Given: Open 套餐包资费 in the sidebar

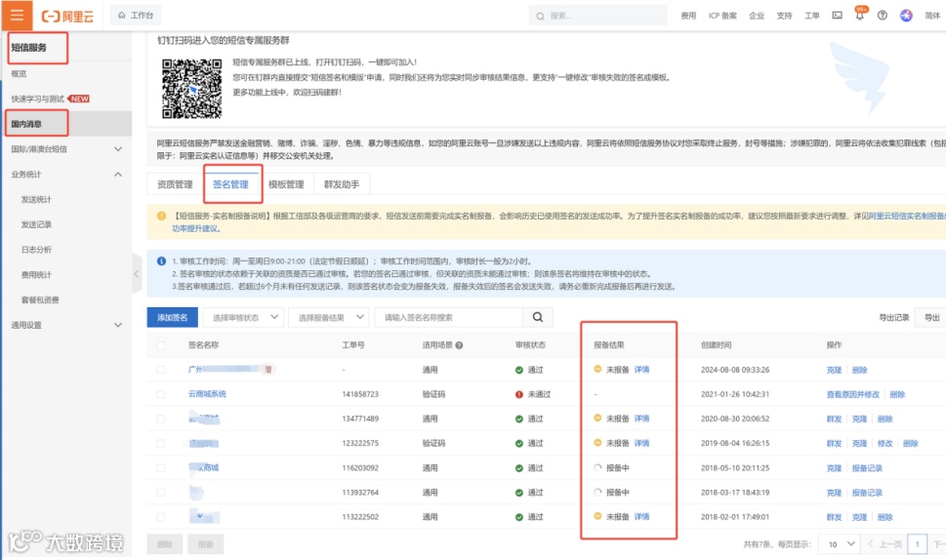Looking at the screenshot, I should point(40,300).
